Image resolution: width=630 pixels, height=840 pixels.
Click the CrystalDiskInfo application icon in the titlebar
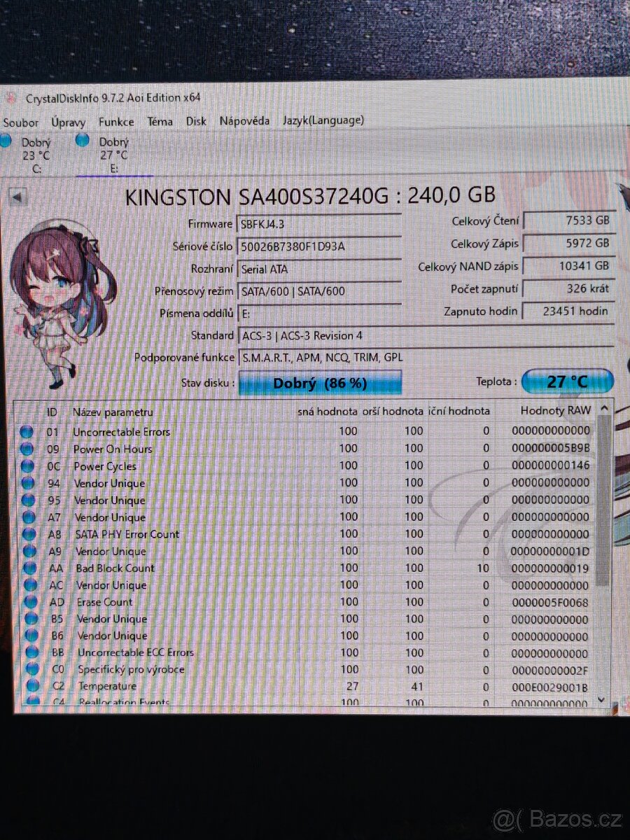pos(10,98)
